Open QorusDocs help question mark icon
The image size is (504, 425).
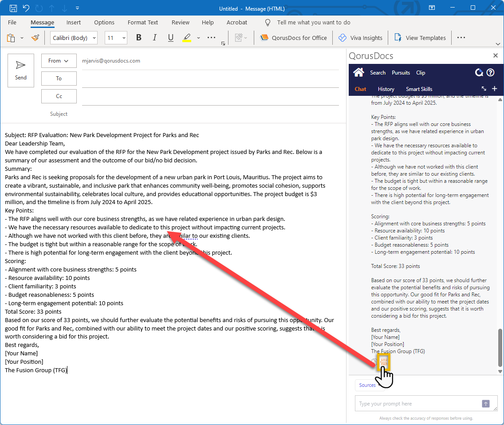(x=490, y=73)
